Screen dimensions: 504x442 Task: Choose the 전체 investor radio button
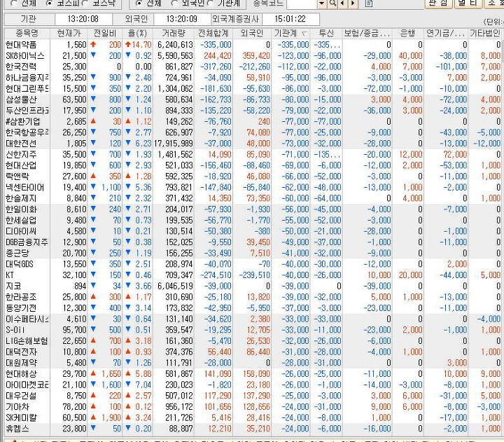[x=139, y=4]
